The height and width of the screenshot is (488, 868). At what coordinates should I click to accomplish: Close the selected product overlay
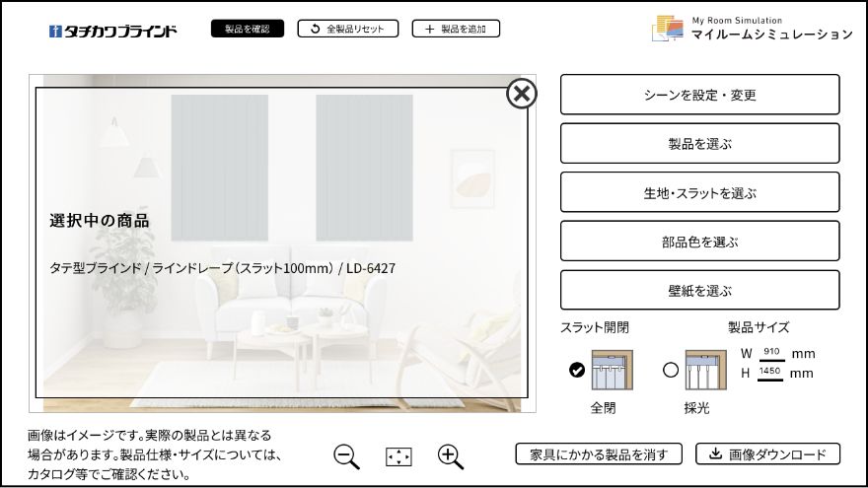522,94
